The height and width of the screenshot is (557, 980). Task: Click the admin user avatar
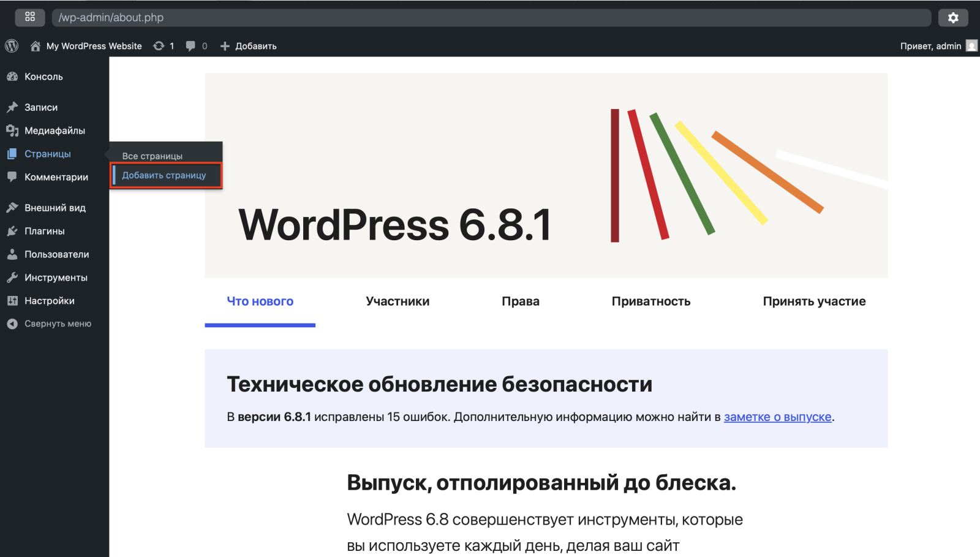click(971, 46)
